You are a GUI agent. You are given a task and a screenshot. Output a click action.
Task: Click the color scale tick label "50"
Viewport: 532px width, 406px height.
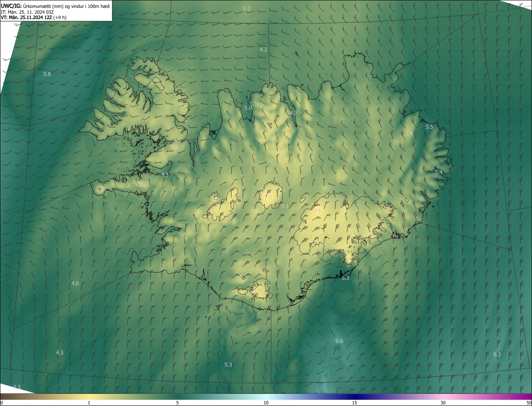click(529, 403)
